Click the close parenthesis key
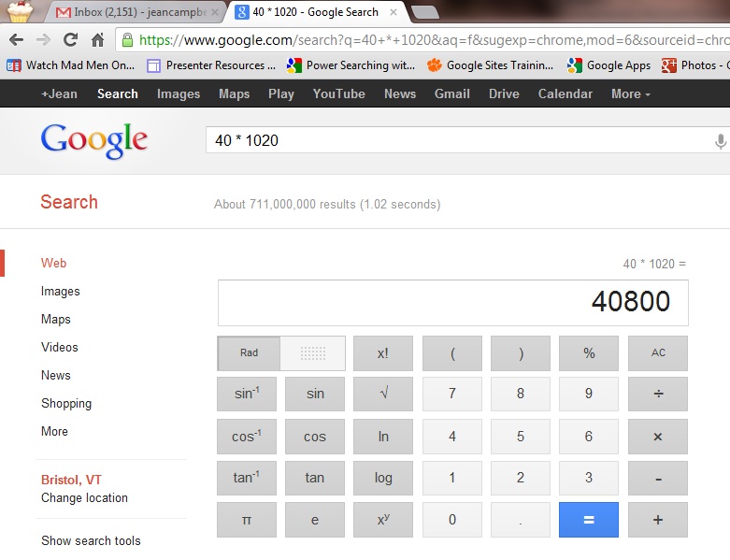This screenshot has width=730, height=560. [x=521, y=352]
